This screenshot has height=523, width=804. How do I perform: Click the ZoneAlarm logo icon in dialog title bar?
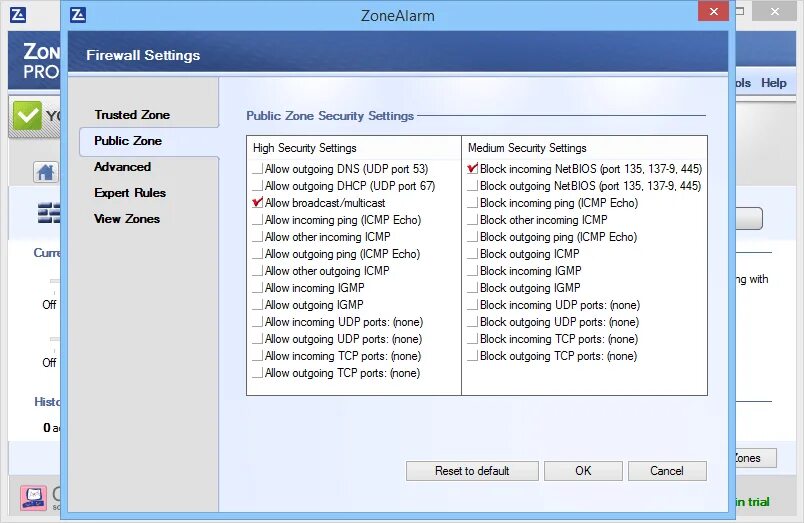(x=78, y=15)
